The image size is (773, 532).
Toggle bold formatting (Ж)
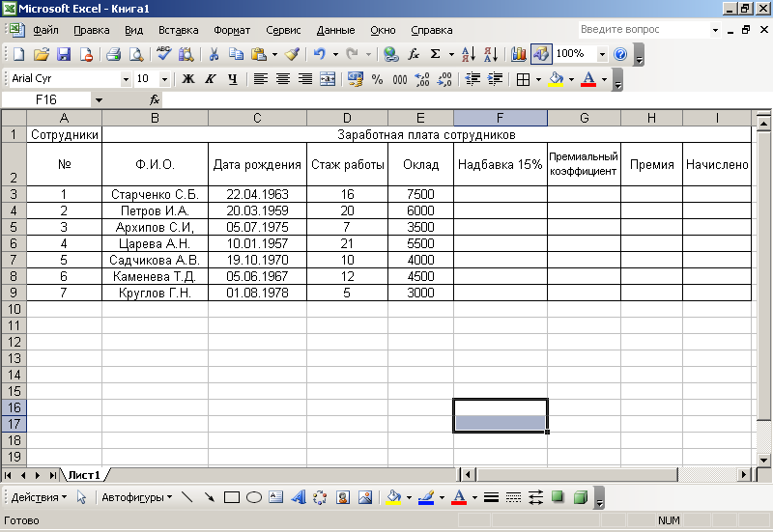coord(188,79)
